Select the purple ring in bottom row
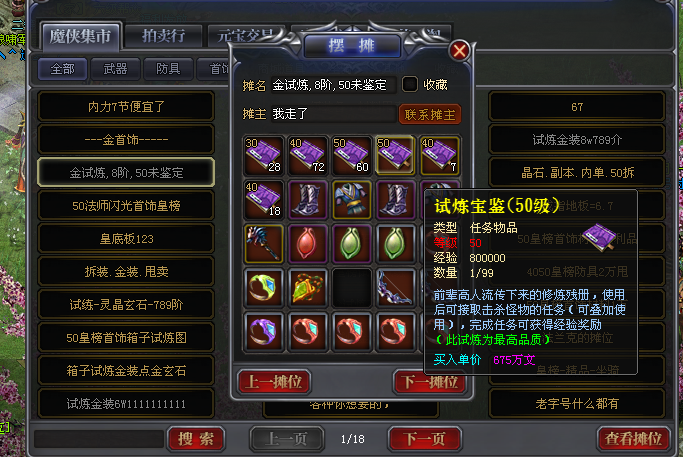The height and width of the screenshot is (457, 683). tap(264, 331)
